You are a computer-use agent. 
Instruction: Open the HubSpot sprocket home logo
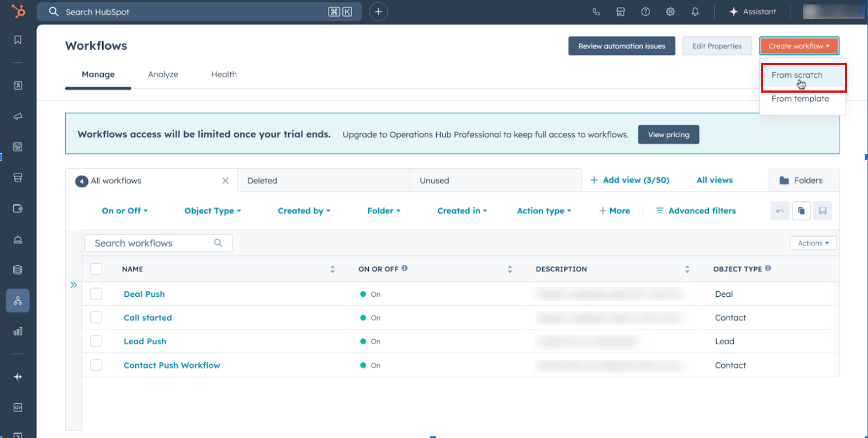click(18, 11)
